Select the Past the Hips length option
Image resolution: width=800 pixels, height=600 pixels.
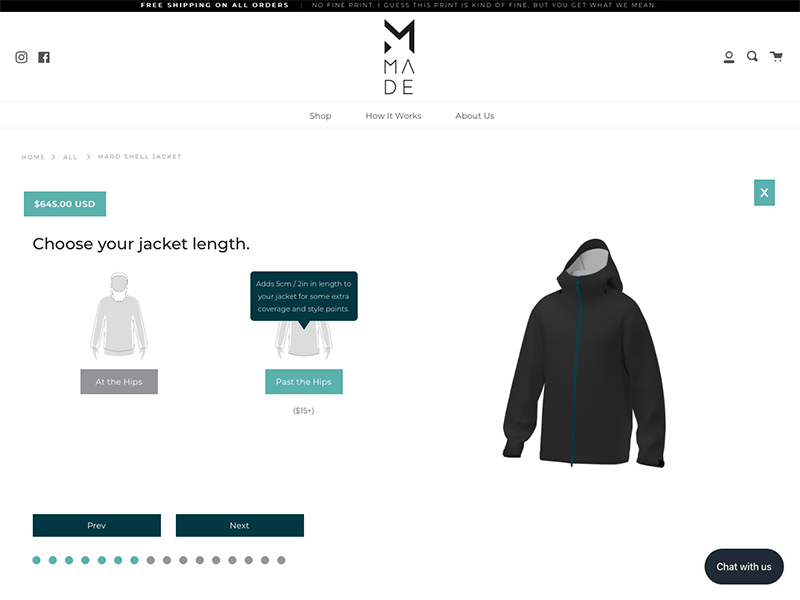click(304, 382)
